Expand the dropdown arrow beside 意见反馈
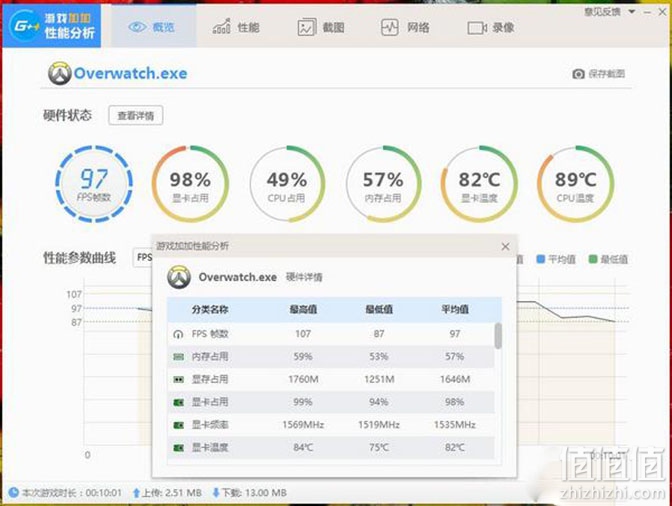The image size is (672, 506). (632, 12)
